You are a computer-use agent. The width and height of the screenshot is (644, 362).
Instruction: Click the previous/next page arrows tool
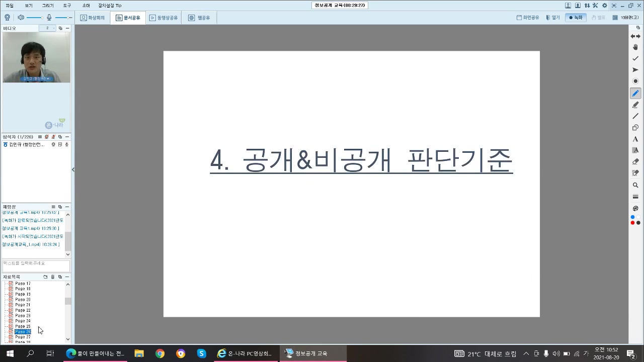(635, 36)
